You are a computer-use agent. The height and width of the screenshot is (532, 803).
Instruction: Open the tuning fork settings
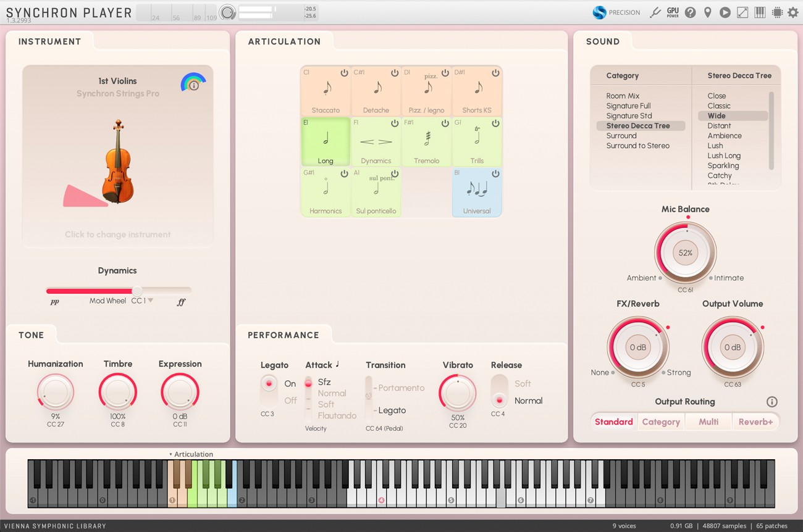655,12
